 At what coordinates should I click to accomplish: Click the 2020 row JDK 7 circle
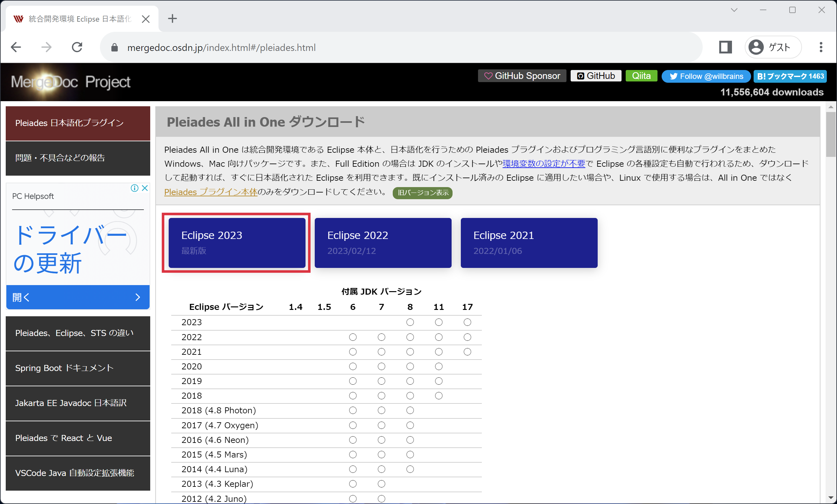(382, 367)
